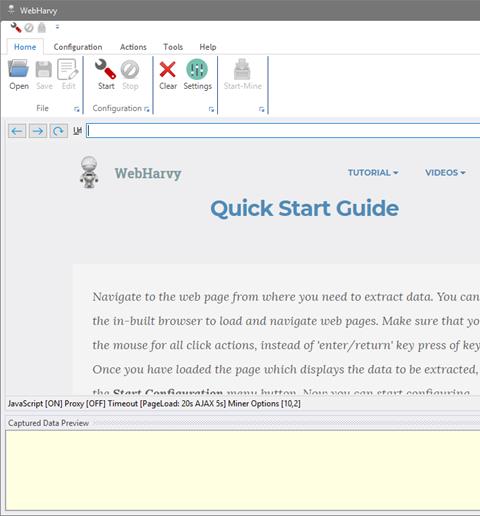This screenshot has width=480, height=516.
Task: Switch to the Actions ribbon tab
Action: 133,47
